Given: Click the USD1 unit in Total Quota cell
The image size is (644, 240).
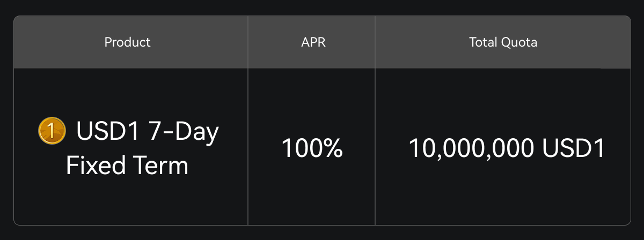Looking at the screenshot, I should pyautogui.click(x=574, y=148).
